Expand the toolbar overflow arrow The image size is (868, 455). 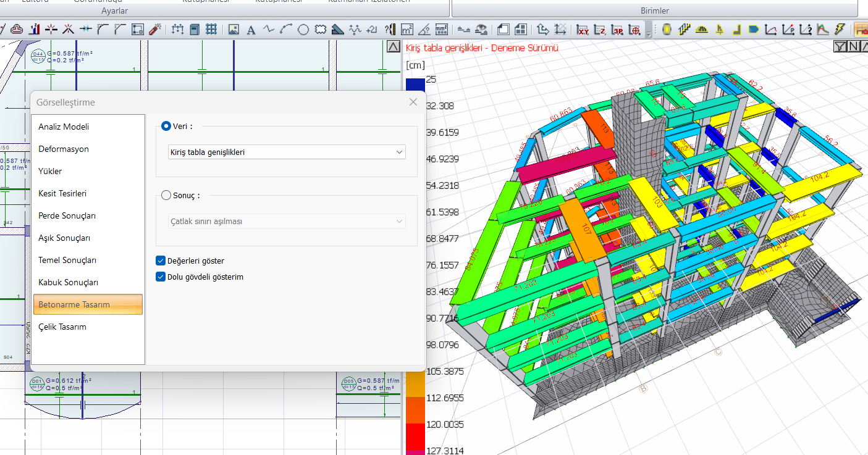coord(649,30)
